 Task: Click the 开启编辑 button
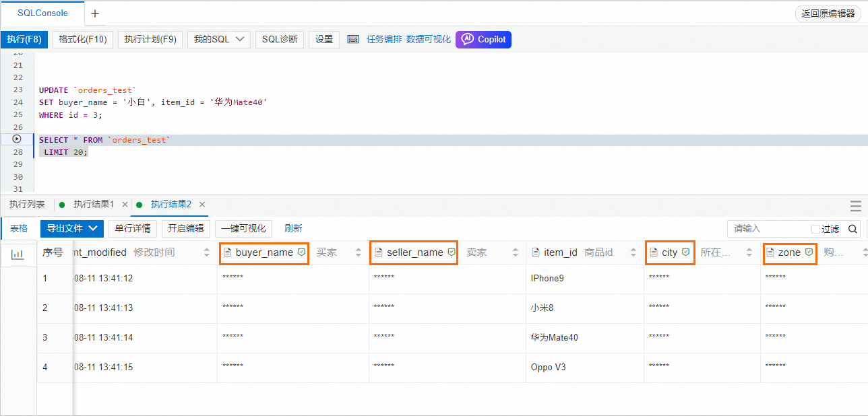[x=186, y=229]
